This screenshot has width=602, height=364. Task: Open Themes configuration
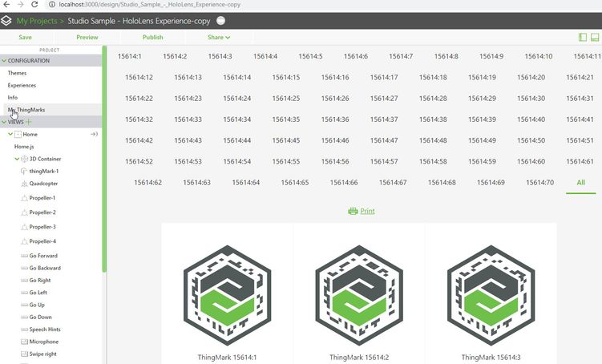coord(17,73)
